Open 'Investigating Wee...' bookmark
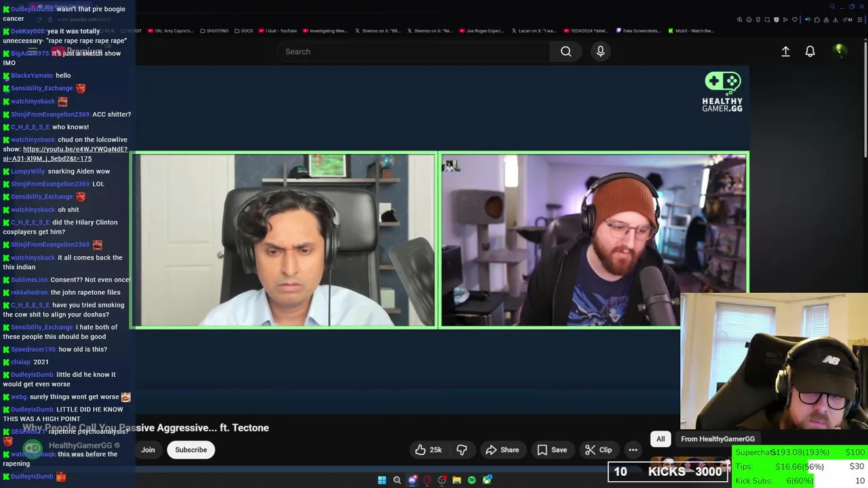This screenshot has height=488, width=868. click(x=325, y=30)
